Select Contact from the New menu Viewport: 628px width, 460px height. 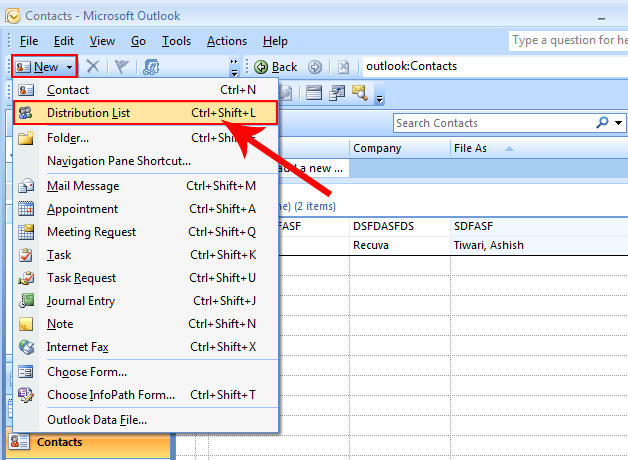pos(146,90)
